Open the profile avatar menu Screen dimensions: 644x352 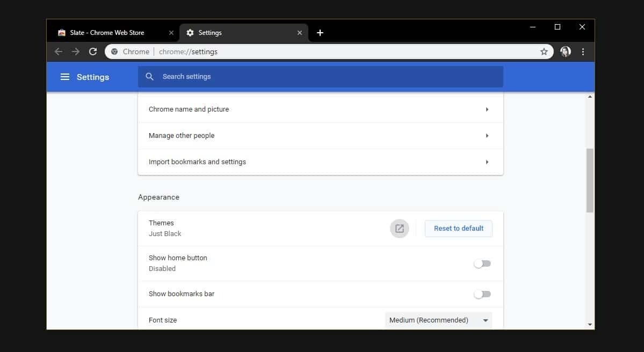pos(565,52)
